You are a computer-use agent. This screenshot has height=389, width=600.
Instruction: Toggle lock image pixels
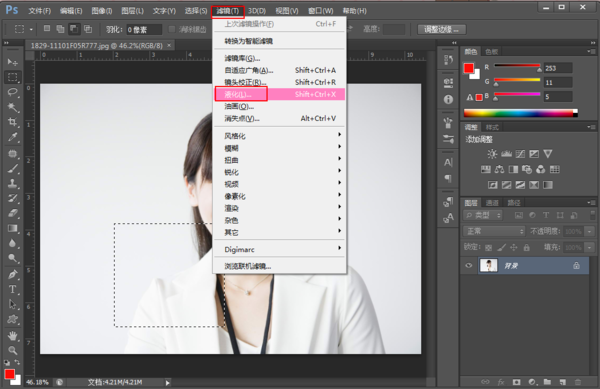[501, 247]
